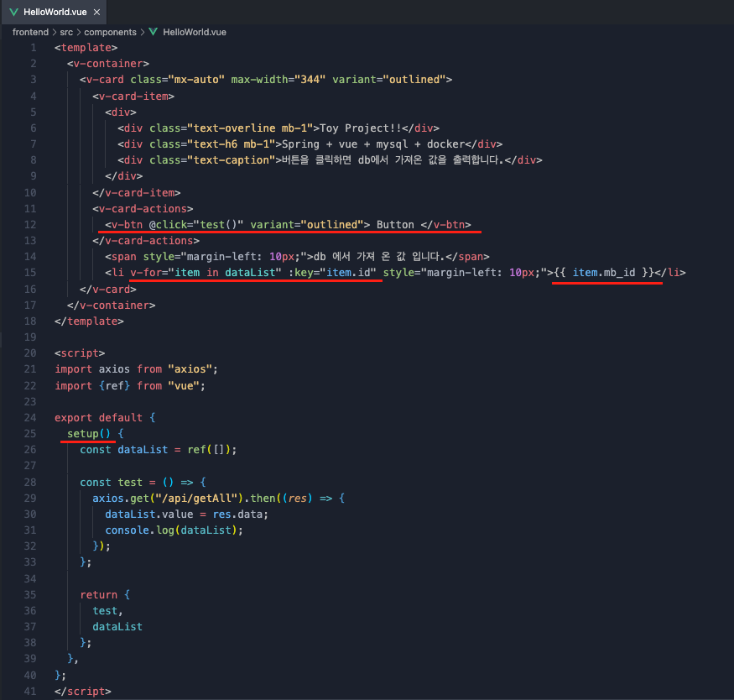Click the class="mx-auto" attribute
This screenshot has height=700, width=734.
(177, 80)
